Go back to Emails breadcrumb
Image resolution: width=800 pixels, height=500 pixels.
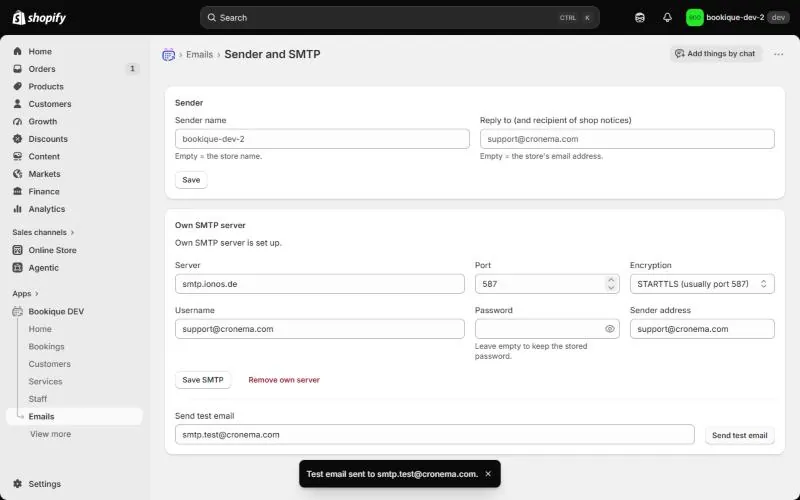(x=199, y=55)
